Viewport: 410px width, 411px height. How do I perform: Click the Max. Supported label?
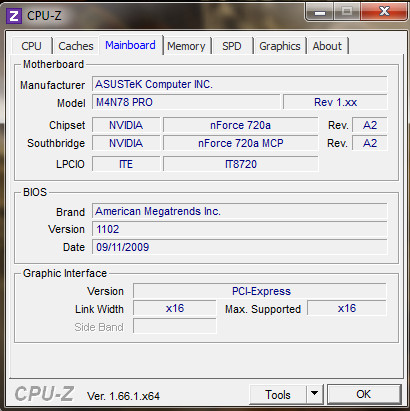coord(263,309)
